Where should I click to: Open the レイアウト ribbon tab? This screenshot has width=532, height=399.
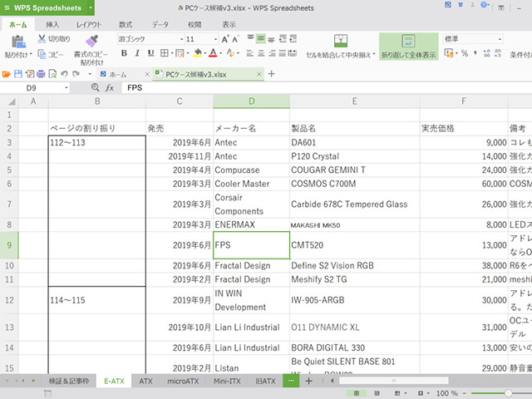[89, 24]
